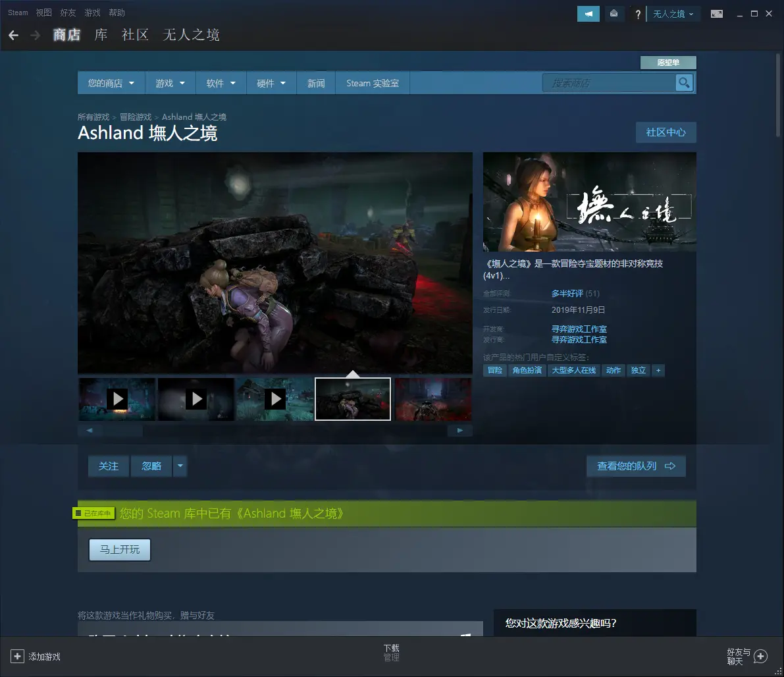Open the 帮助 menu
Viewport: 784px width, 677px height.
[x=117, y=13]
